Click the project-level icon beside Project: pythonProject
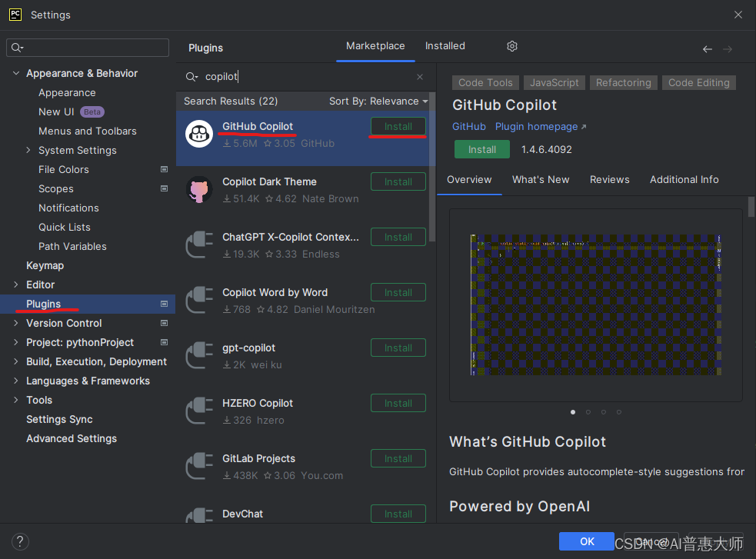Viewport: 756px width, 559px height. click(164, 343)
